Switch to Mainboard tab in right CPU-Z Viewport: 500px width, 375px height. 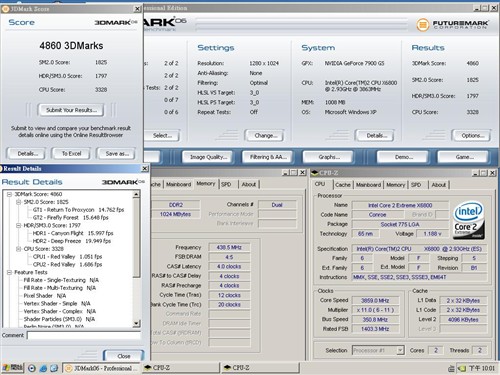368,185
